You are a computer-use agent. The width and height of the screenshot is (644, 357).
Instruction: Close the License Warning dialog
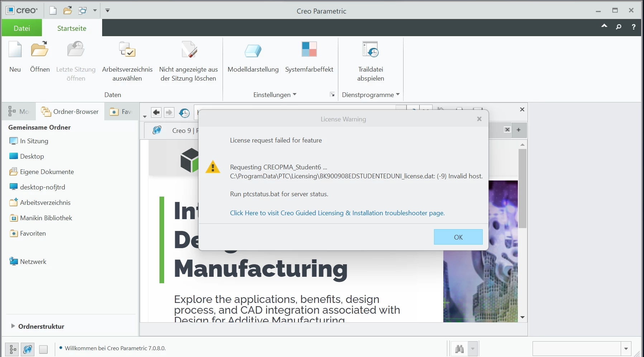click(479, 119)
